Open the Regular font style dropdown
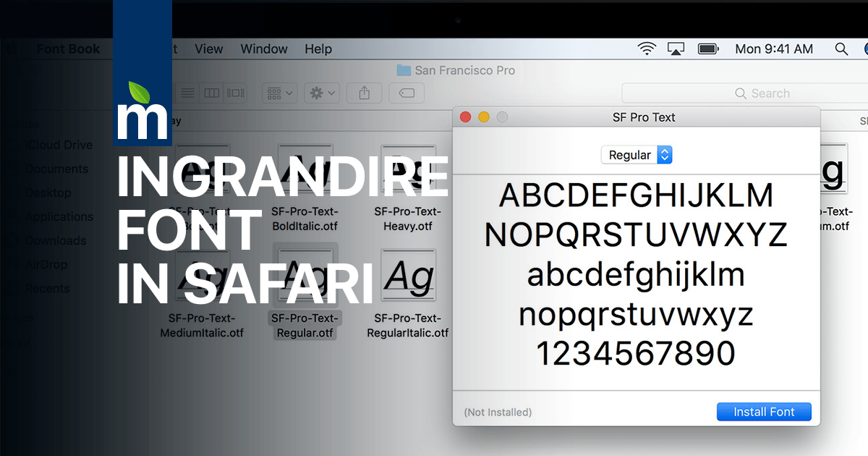The width and height of the screenshot is (868, 456). click(637, 155)
